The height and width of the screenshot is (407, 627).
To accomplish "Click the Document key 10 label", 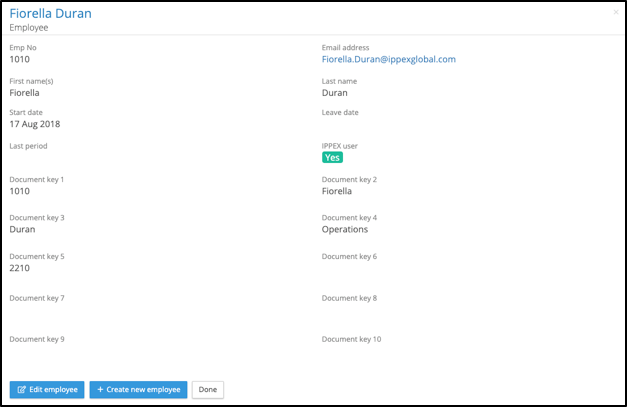I will pyautogui.click(x=351, y=339).
